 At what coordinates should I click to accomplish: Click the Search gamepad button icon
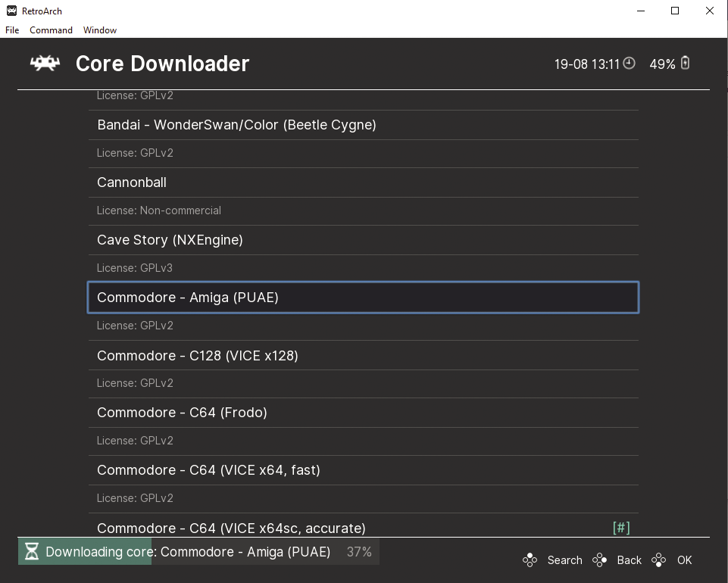530,560
